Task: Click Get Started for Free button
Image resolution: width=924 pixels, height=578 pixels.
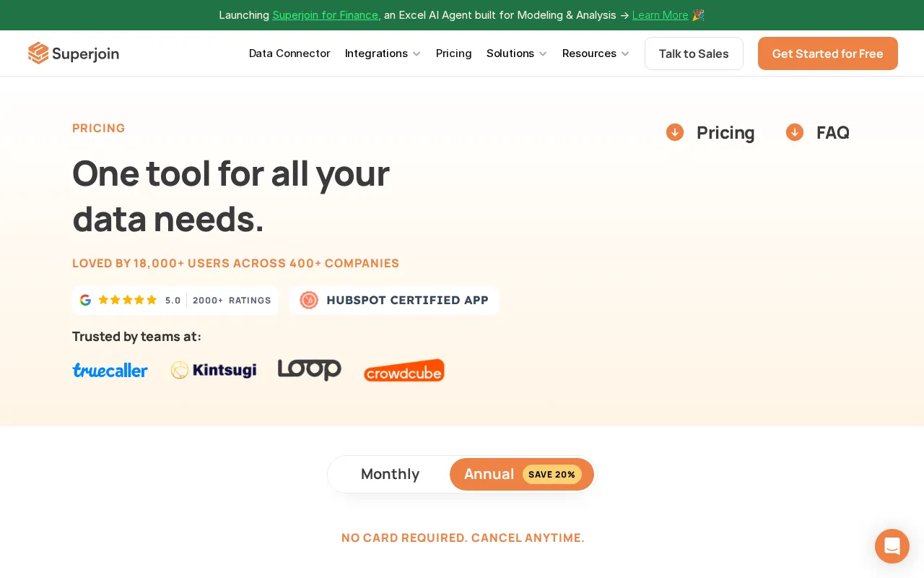Action: coord(828,53)
